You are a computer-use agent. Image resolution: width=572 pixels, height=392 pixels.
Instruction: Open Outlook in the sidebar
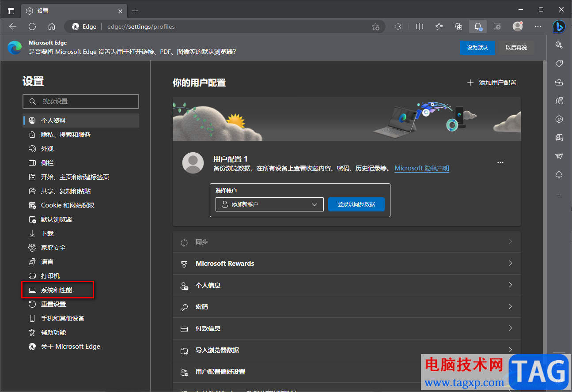[x=559, y=138]
